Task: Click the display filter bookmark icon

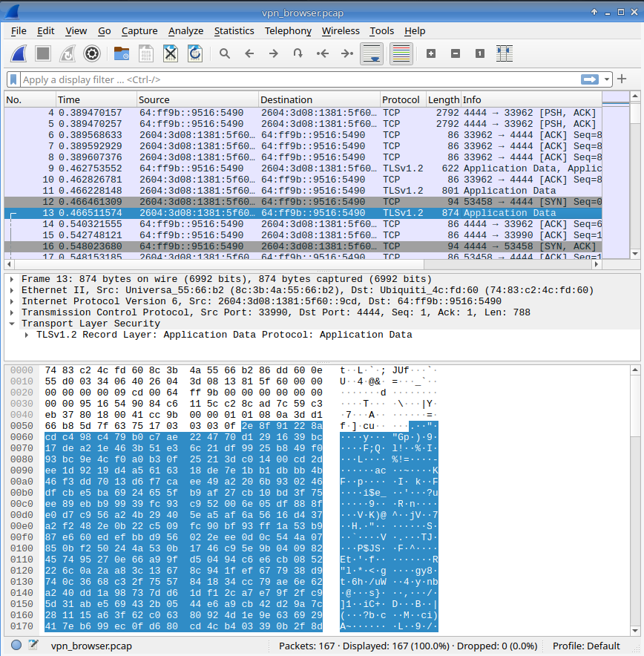Action: 13,79
